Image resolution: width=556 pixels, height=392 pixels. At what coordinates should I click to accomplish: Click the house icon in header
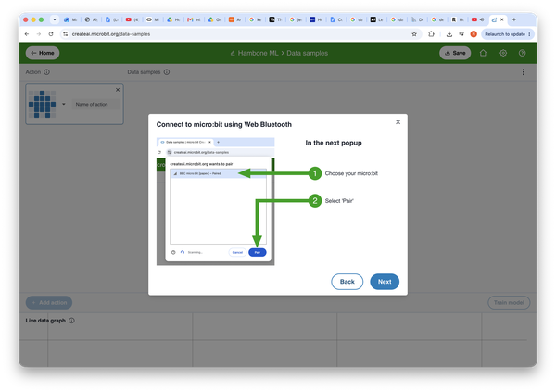483,53
